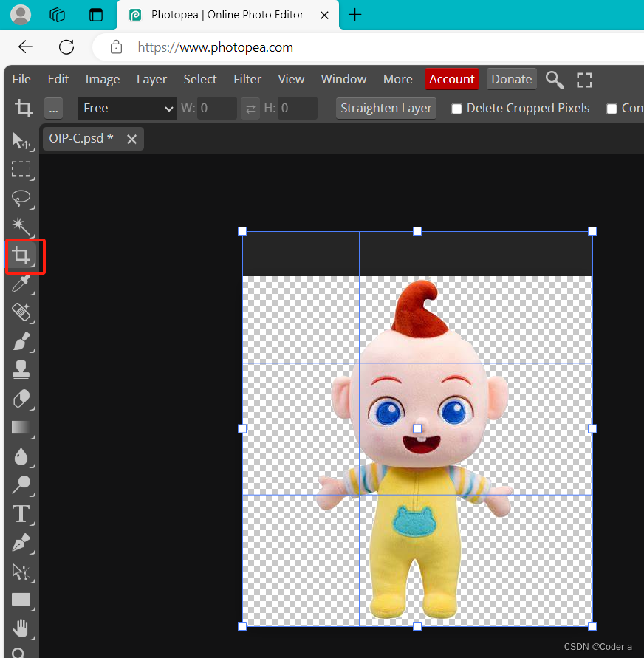Open browser workspaces icon
The width and height of the screenshot is (644, 658).
click(57, 15)
